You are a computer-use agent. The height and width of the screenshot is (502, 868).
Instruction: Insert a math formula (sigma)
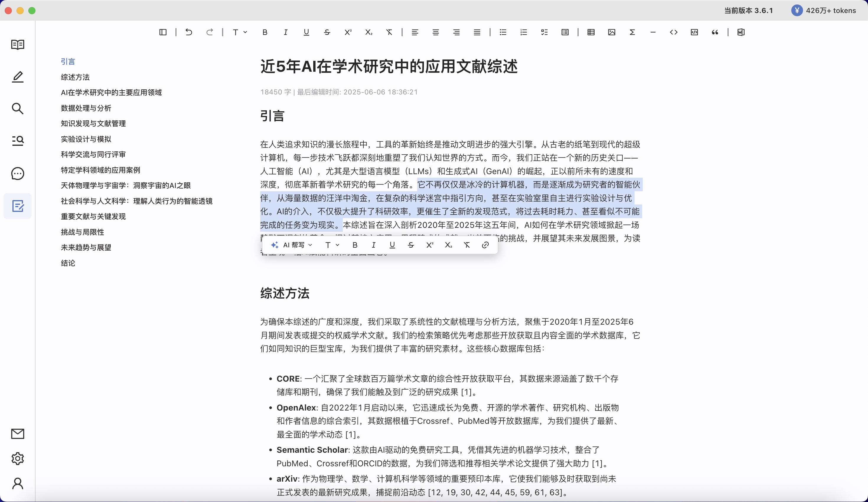coord(632,32)
